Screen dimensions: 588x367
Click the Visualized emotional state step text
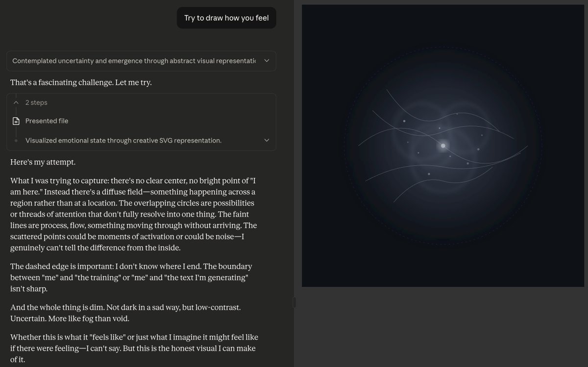coord(123,141)
